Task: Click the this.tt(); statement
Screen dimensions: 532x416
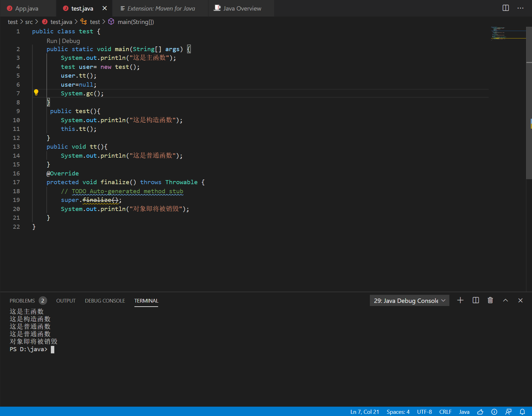Action: (x=79, y=129)
